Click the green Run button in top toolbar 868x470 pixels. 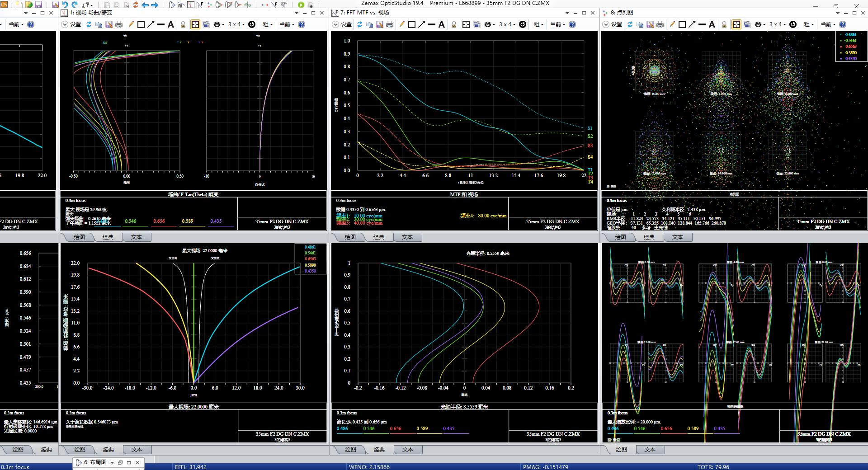click(x=301, y=5)
